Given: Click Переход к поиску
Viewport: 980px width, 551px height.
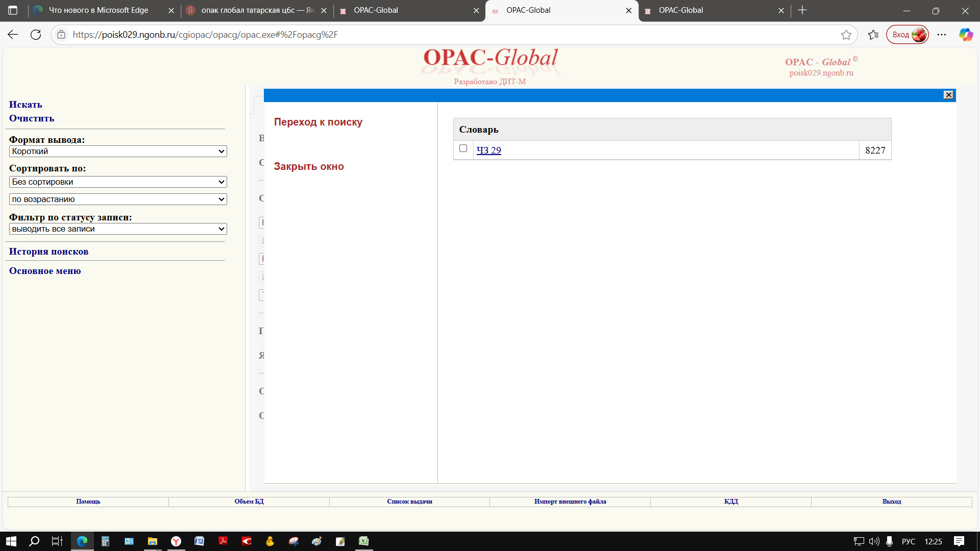Looking at the screenshot, I should 318,122.
